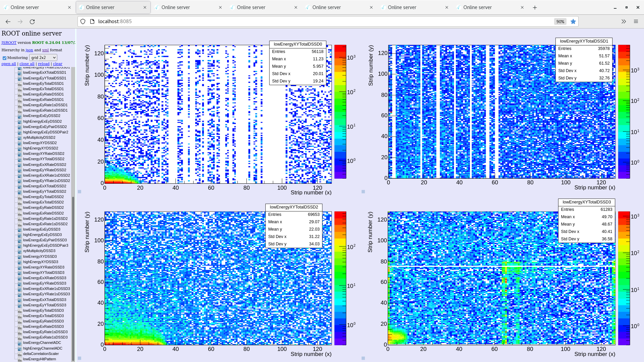This screenshot has height=362, width=644.
Task: Click histogram icon beside lowEnergyExEyDSSD2
Action: click(20, 116)
